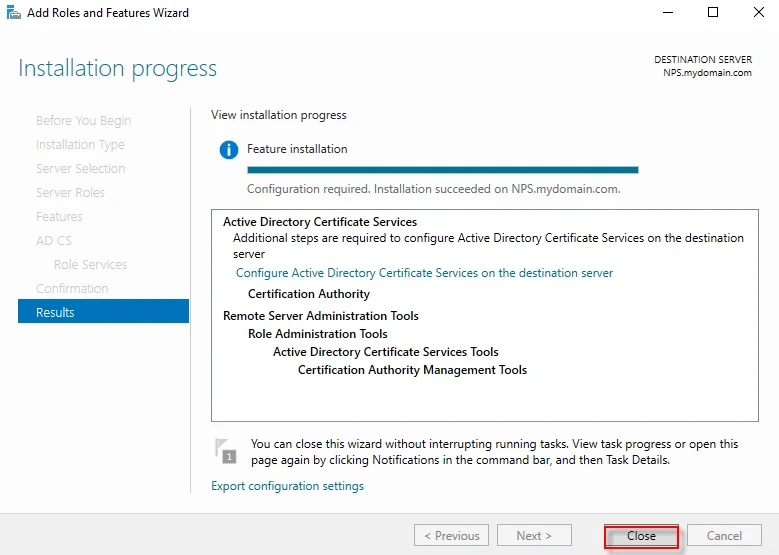Click the notifications flag icon

pyautogui.click(x=226, y=450)
